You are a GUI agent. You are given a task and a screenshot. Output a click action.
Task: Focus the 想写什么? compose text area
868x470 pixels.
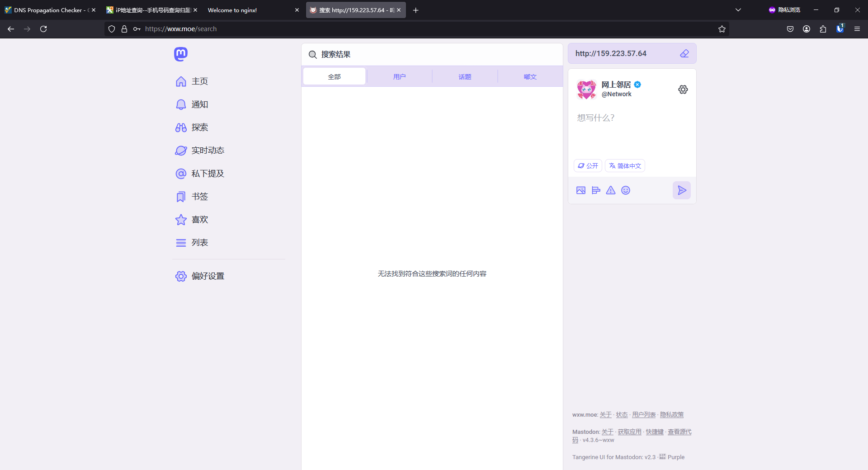tap(632, 131)
